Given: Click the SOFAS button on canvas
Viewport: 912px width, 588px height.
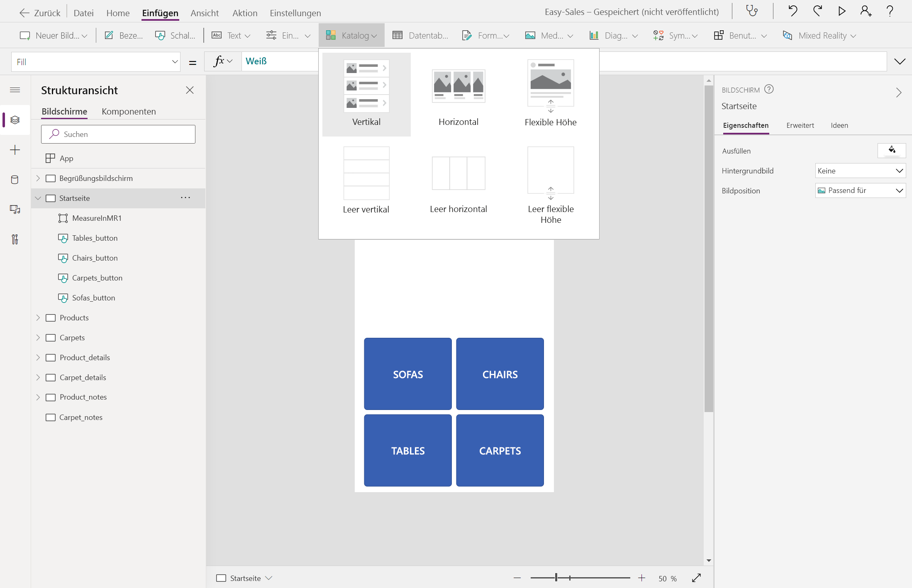Looking at the screenshot, I should coord(408,374).
